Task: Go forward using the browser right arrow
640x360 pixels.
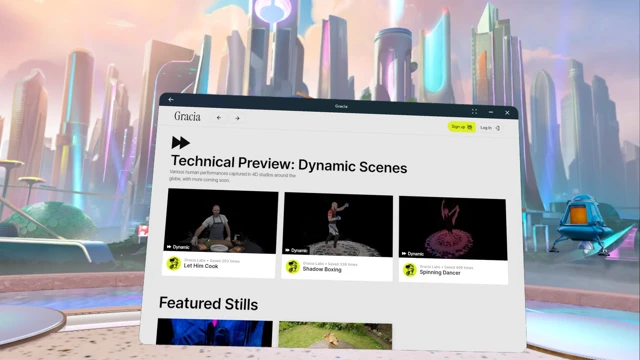Action: tap(237, 118)
